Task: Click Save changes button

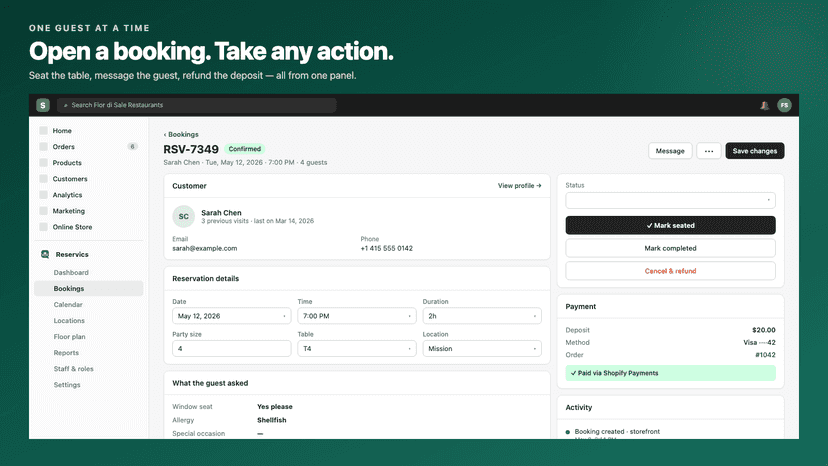Action: click(755, 151)
